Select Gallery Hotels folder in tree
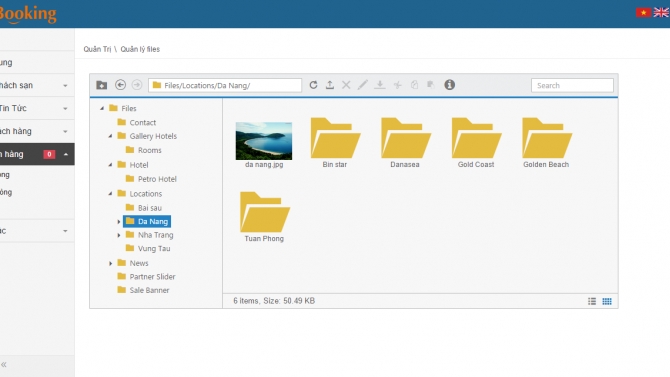Screen dimensions: 670x377 (147, 136)
